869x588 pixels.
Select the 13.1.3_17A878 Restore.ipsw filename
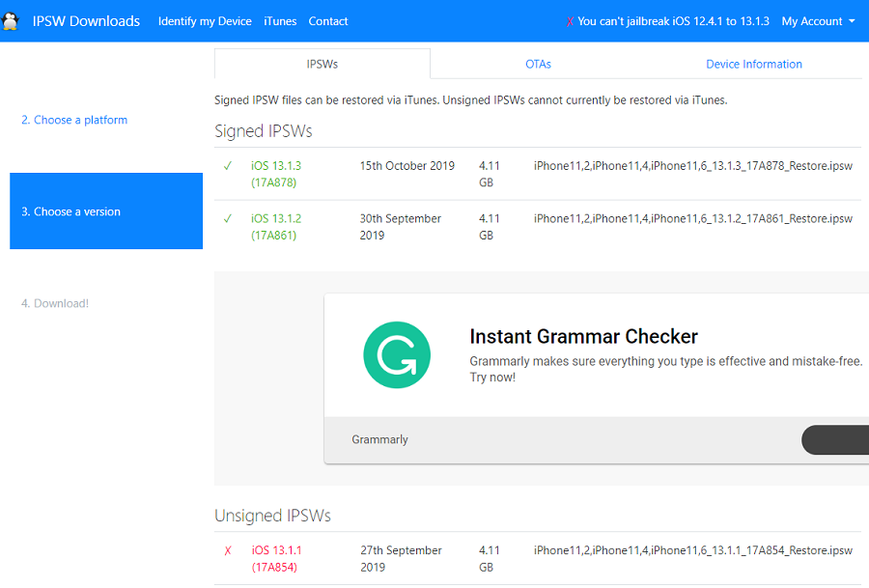[692, 166]
